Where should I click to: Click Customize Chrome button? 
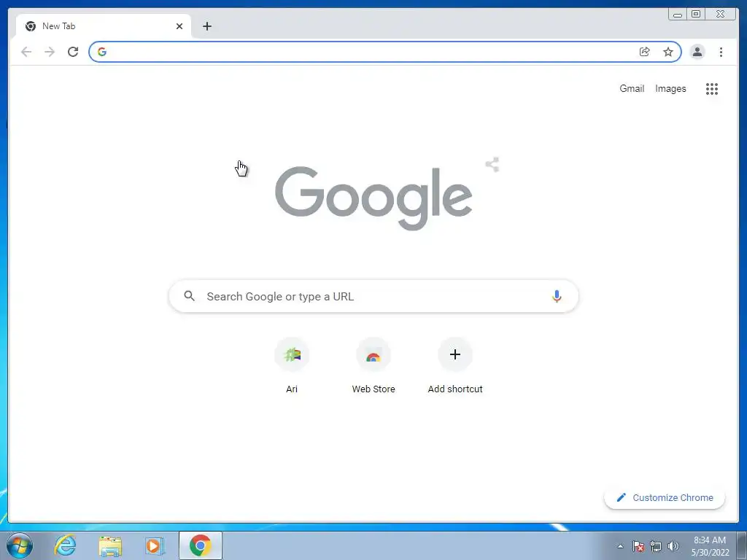tap(665, 497)
